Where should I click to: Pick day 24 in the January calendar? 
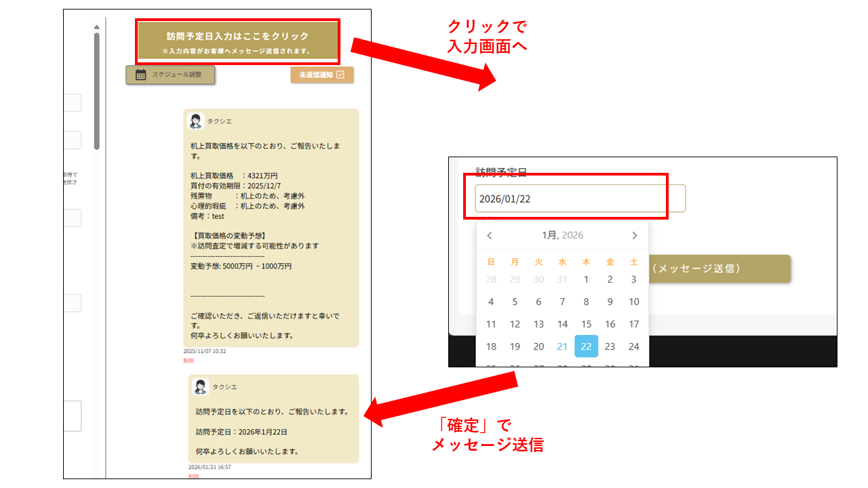tap(633, 346)
